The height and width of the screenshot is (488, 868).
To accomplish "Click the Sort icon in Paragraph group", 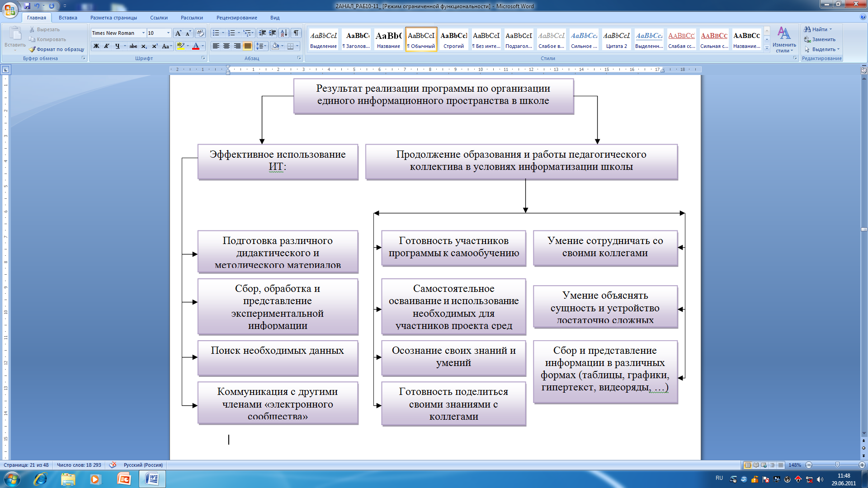I will coord(284,33).
